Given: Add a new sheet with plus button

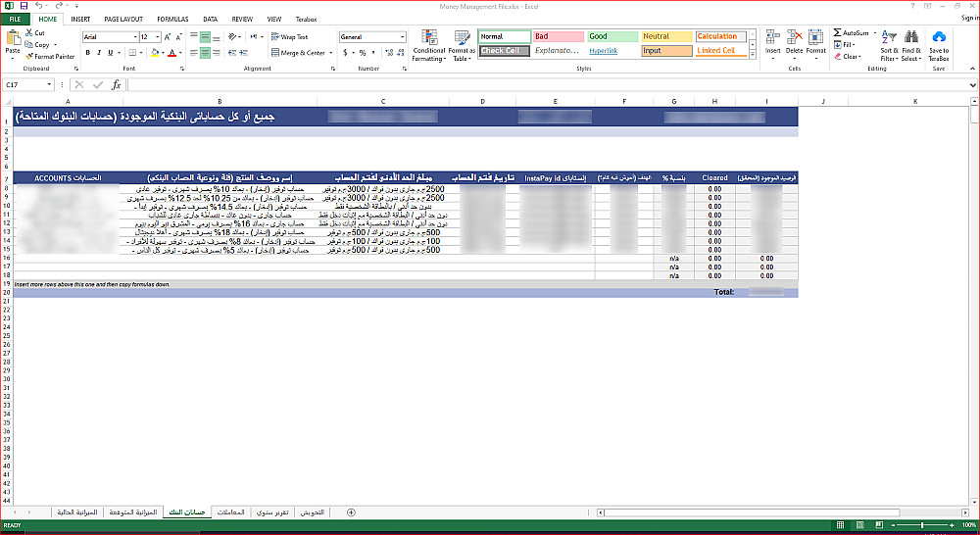Looking at the screenshot, I should pyautogui.click(x=351, y=512).
